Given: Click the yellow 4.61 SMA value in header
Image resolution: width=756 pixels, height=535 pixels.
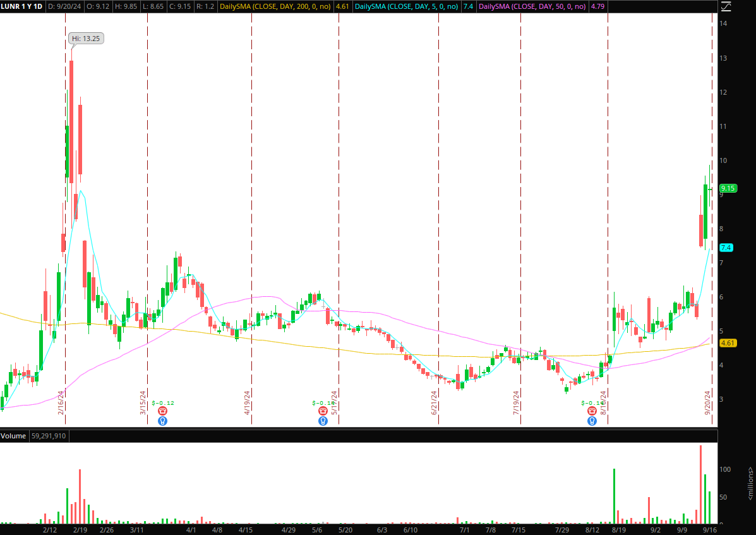Looking at the screenshot, I should [342, 6].
